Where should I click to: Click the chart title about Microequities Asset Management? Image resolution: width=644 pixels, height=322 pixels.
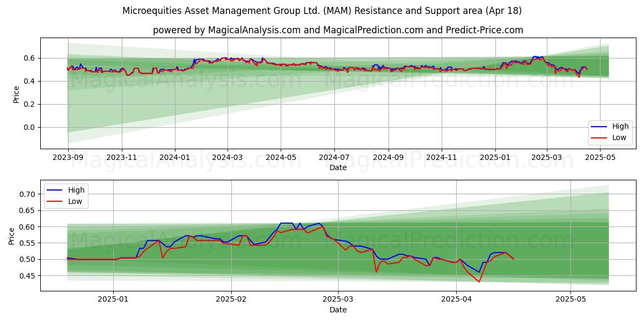pyautogui.click(x=322, y=11)
